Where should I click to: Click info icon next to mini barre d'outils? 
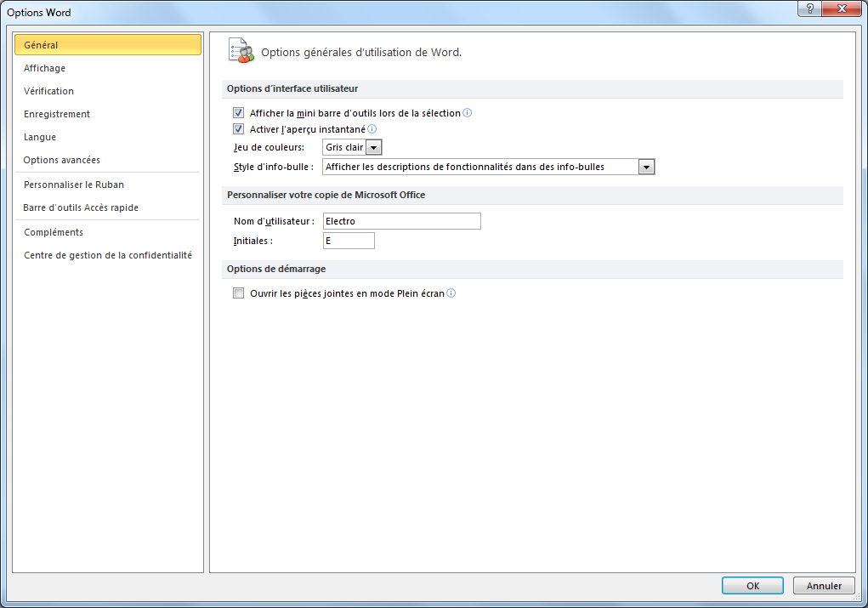click(x=468, y=112)
